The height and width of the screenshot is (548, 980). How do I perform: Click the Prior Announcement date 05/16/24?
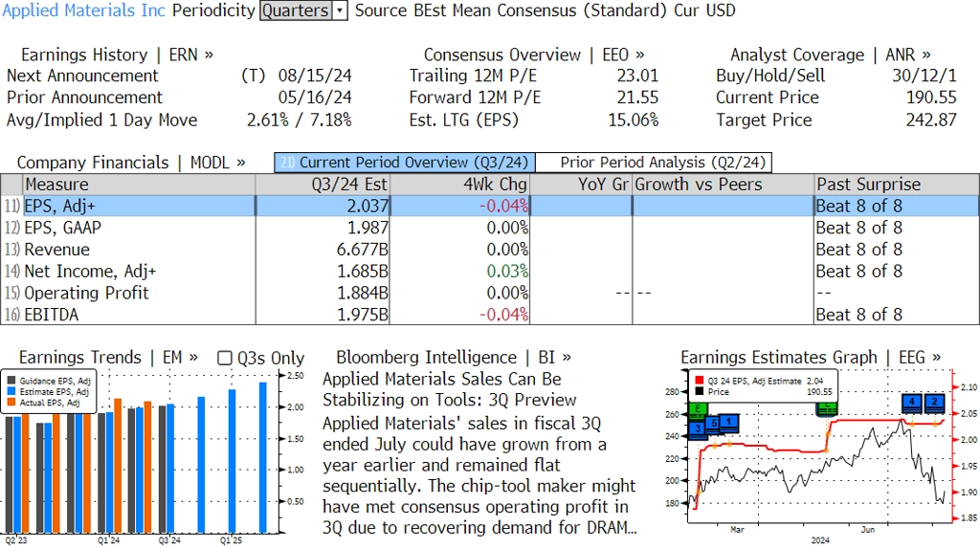pyautogui.click(x=315, y=99)
